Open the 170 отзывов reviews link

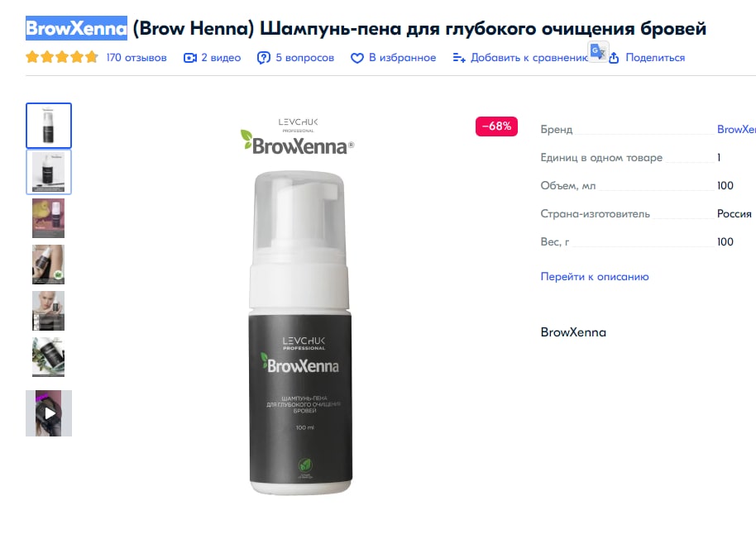point(136,57)
